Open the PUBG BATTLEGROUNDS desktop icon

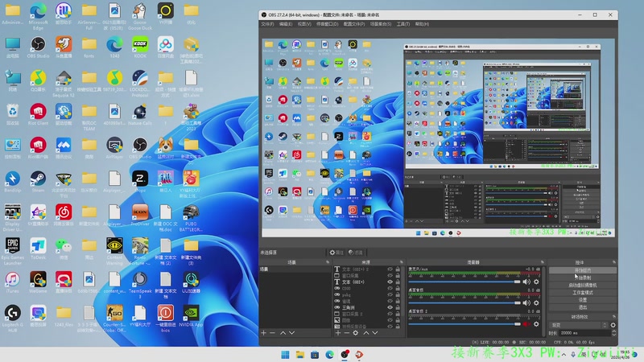tap(191, 218)
